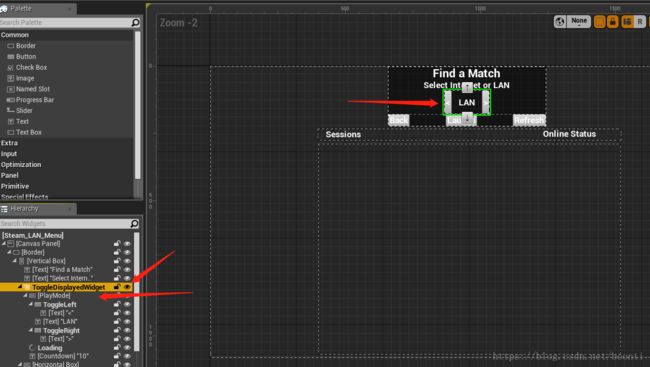Select the [Steam_LAN_Menu] root in Hierarchy
650x367 pixels.
pos(33,235)
